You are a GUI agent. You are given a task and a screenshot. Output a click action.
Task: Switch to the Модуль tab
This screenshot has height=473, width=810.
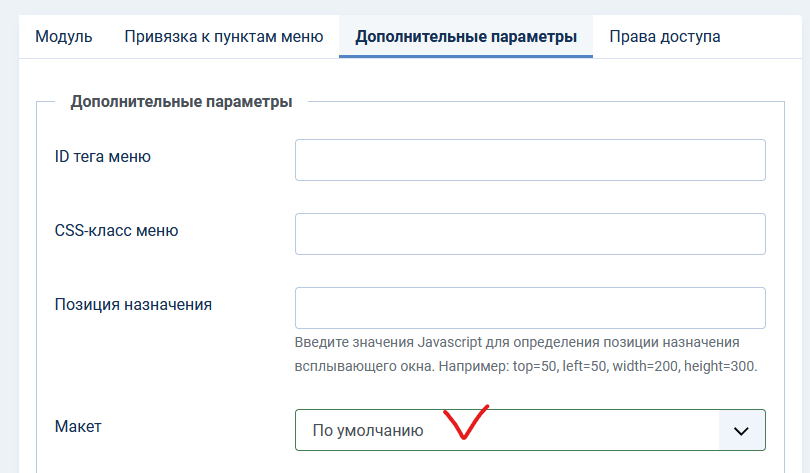click(x=64, y=37)
